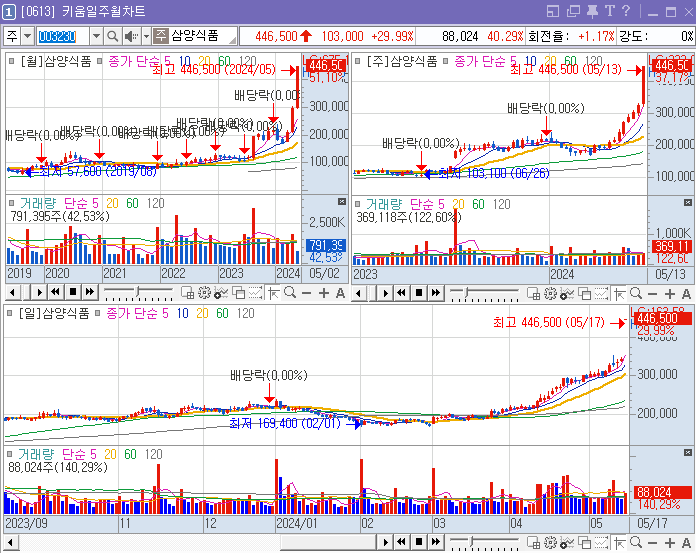Click '[일]삼양식품' daily chart title
The height and width of the screenshot is (553, 696).
[54, 314]
